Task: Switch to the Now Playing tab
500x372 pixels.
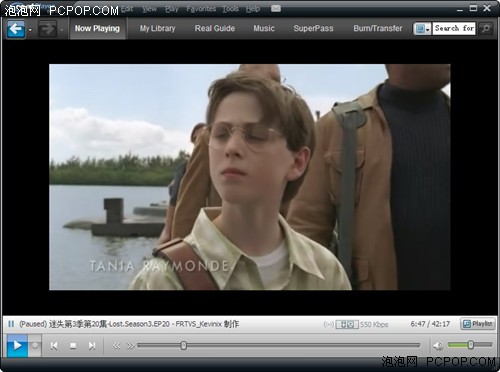Action: pyautogui.click(x=97, y=29)
